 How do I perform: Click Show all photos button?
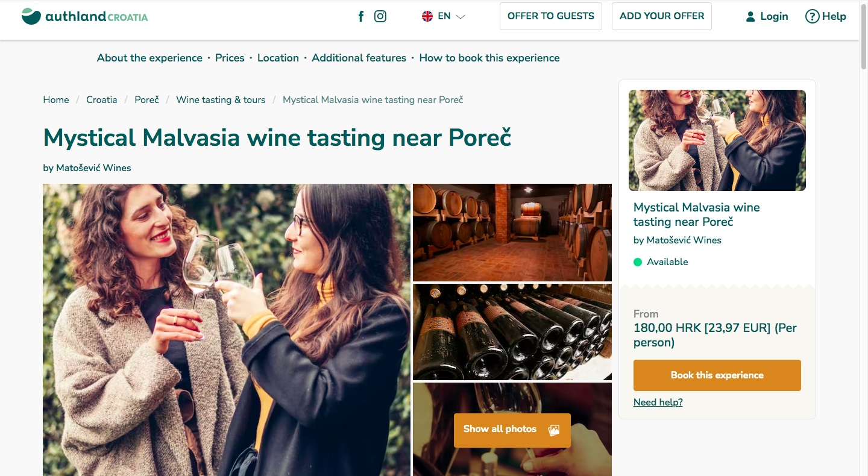point(512,430)
